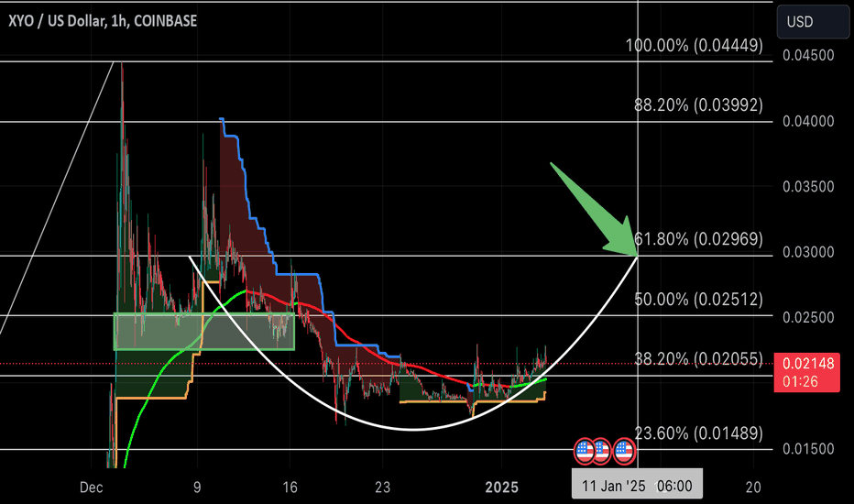Click the 23.60% (0.01489) Fibonacci label
Screen dimensions: 854x504
coord(699,433)
